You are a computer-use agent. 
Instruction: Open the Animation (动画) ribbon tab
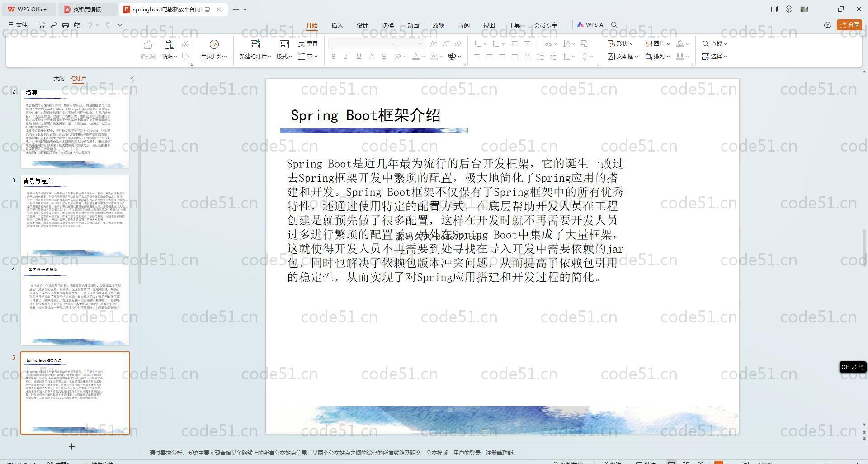pos(413,25)
